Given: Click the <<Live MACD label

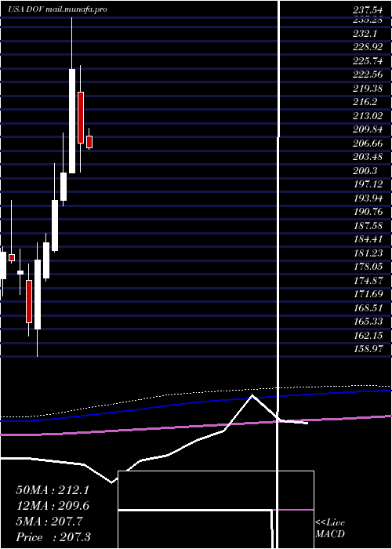Looking at the screenshot, I should 330,528.
